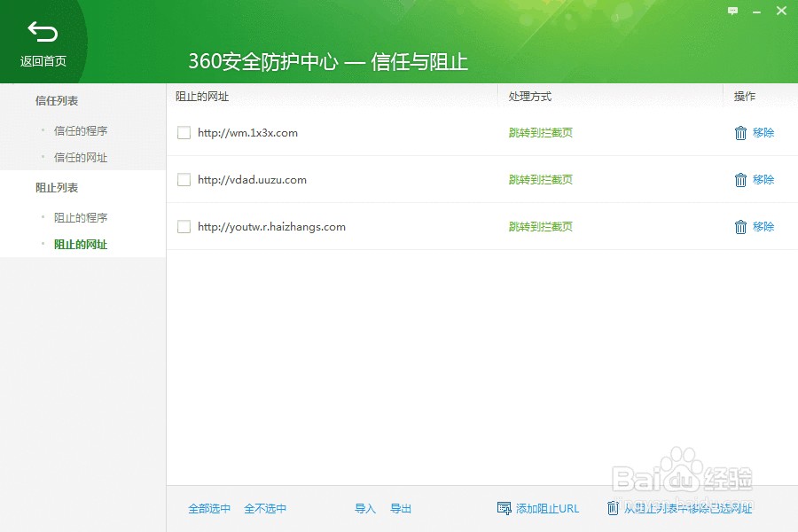Check the box for http://wm.1x3x.com

pyautogui.click(x=184, y=133)
